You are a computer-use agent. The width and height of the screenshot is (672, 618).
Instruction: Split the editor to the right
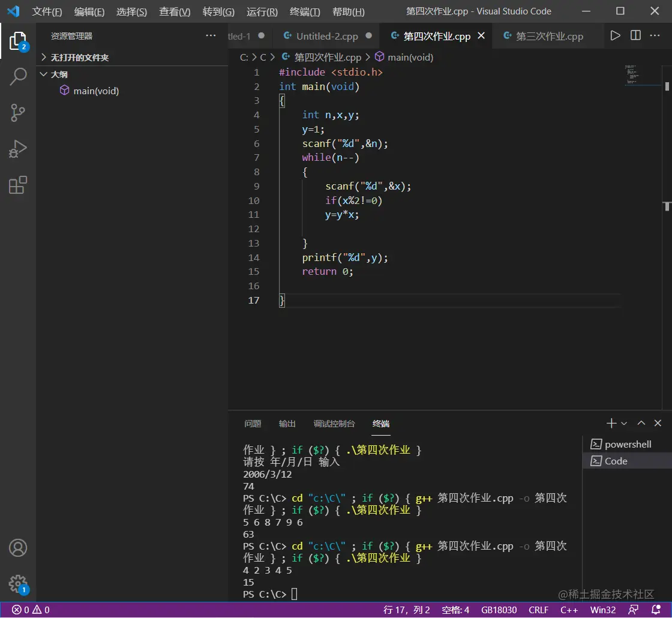point(635,36)
